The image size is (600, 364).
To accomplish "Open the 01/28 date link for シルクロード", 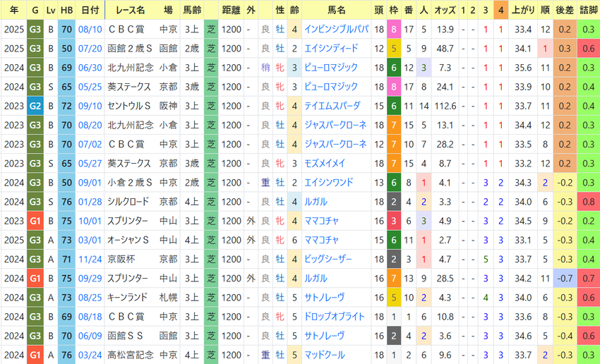I will [x=90, y=202].
